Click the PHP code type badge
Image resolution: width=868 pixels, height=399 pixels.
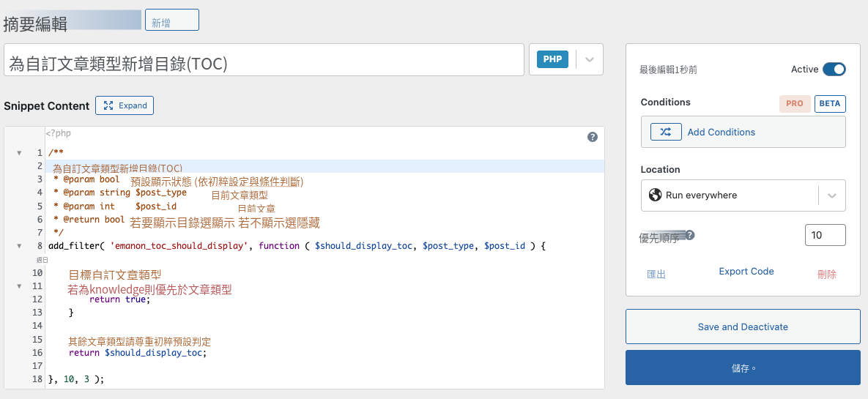(x=552, y=59)
